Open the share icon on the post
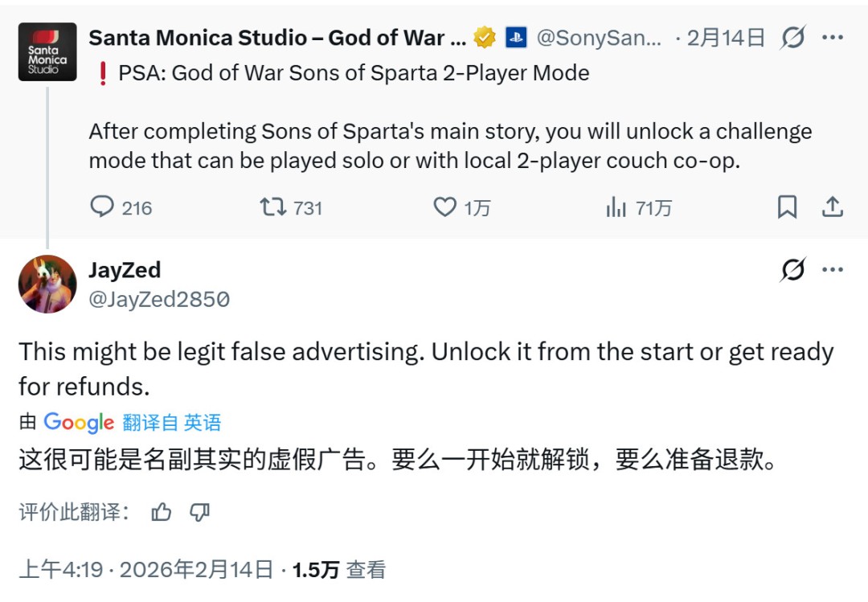This screenshot has width=868, height=602. tap(833, 207)
